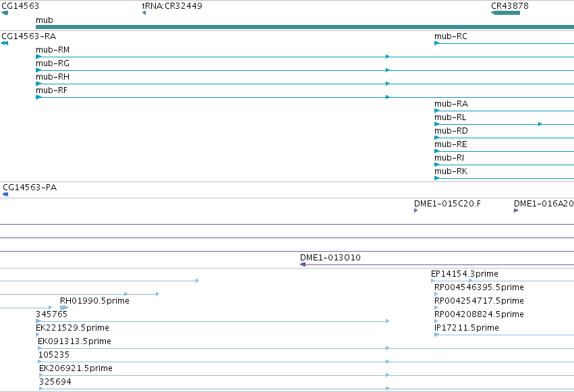Screen dimensions: 574x392
Task: Click the mub-RD transcript label
Action: click(451, 131)
